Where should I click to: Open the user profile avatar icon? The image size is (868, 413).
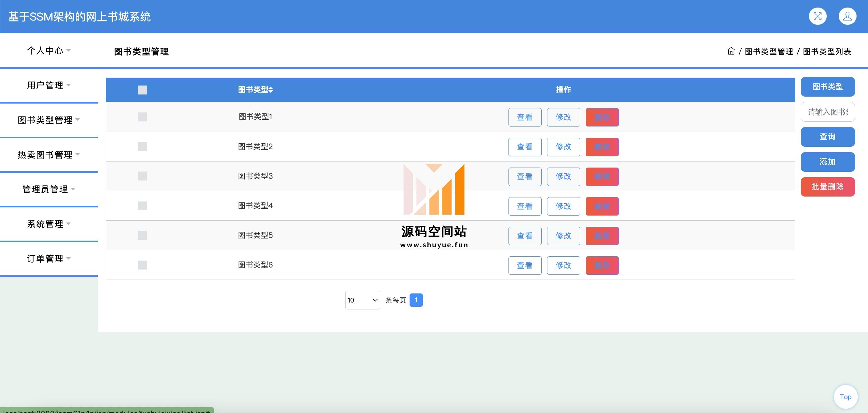pos(847,16)
